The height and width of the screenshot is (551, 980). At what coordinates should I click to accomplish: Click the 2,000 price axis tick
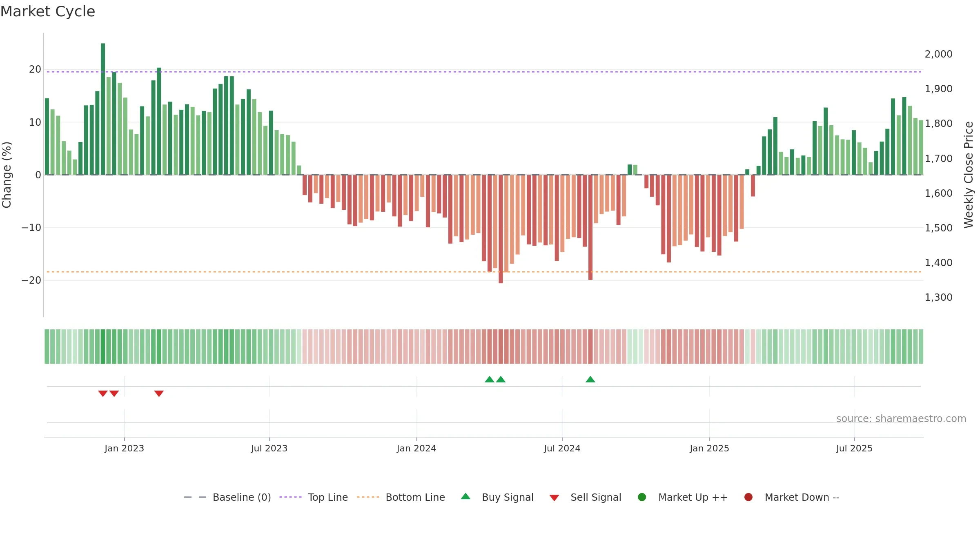[x=938, y=54]
